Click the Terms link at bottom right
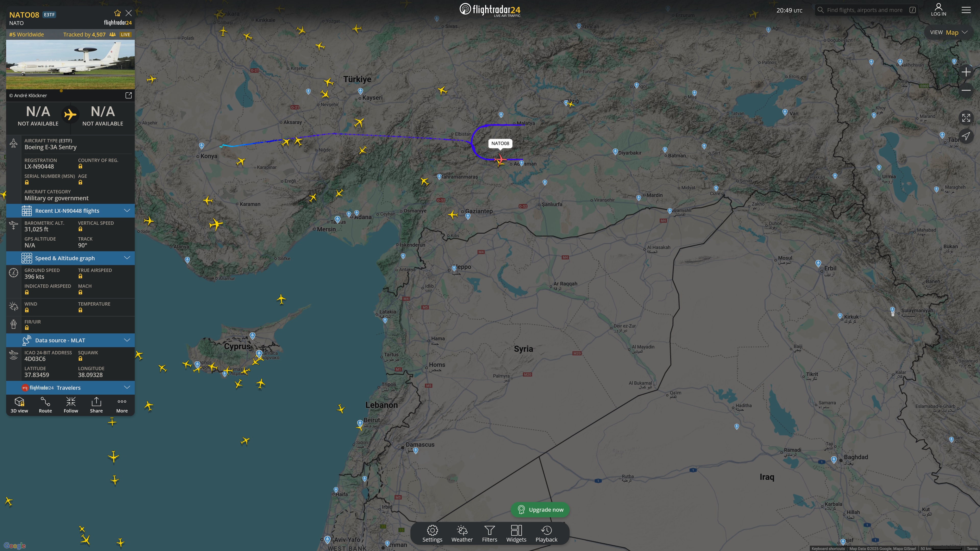This screenshot has width=980, height=551. (972, 549)
